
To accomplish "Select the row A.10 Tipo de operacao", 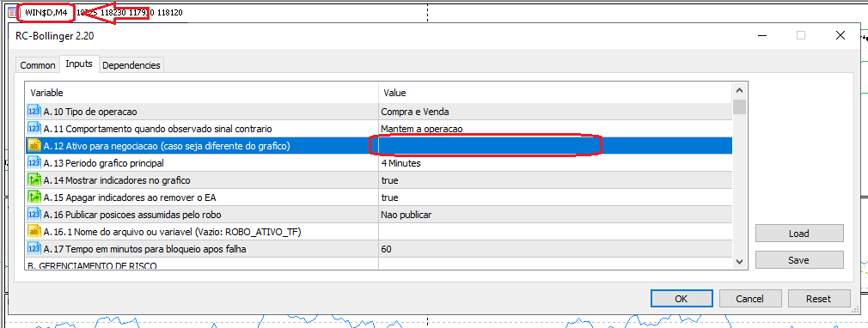I will (379, 112).
